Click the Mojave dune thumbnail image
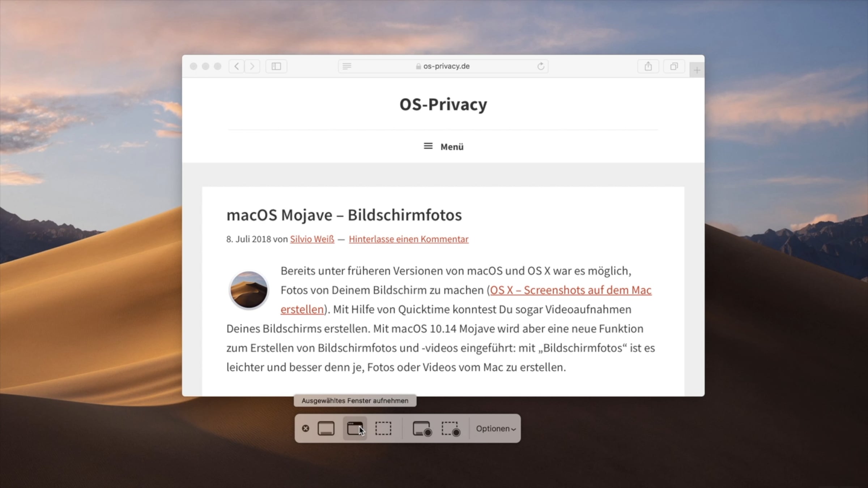The image size is (868, 488). [x=249, y=290]
